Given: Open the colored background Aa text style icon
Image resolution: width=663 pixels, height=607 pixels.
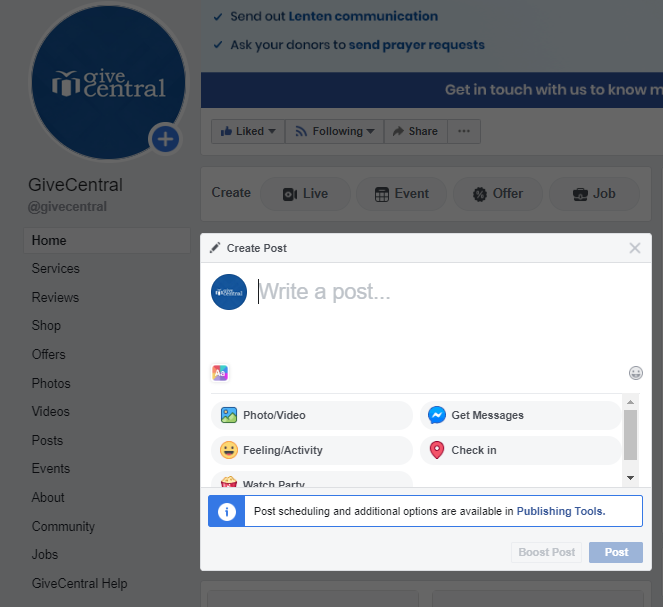Looking at the screenshot, I should (220, 373).
